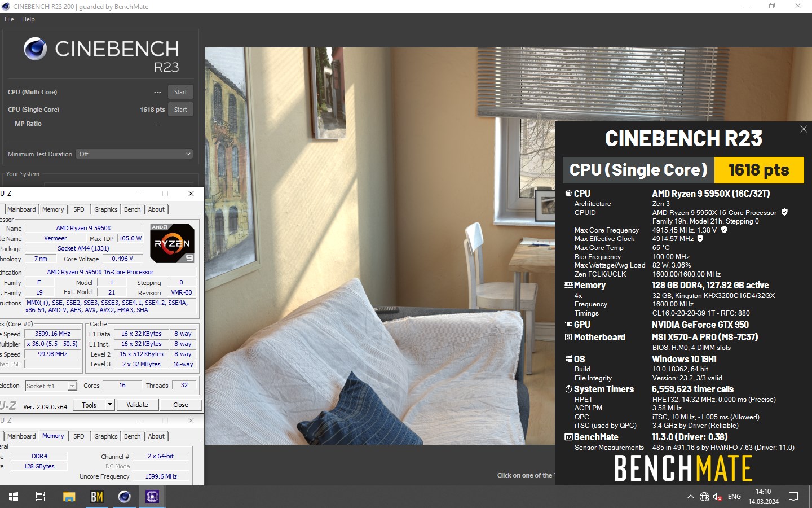Screen dimensions: 812x508
Task: Open Bench tab in upper CPU-Z window
Action: click(x=133, y=209)
